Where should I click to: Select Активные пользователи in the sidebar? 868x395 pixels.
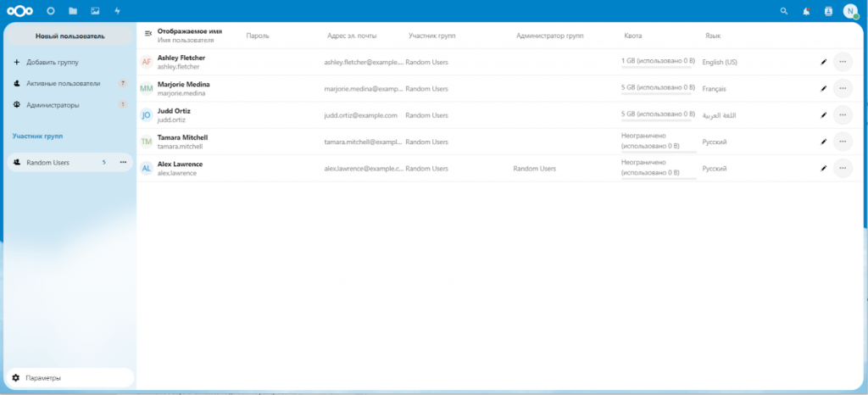pos(64,84)
